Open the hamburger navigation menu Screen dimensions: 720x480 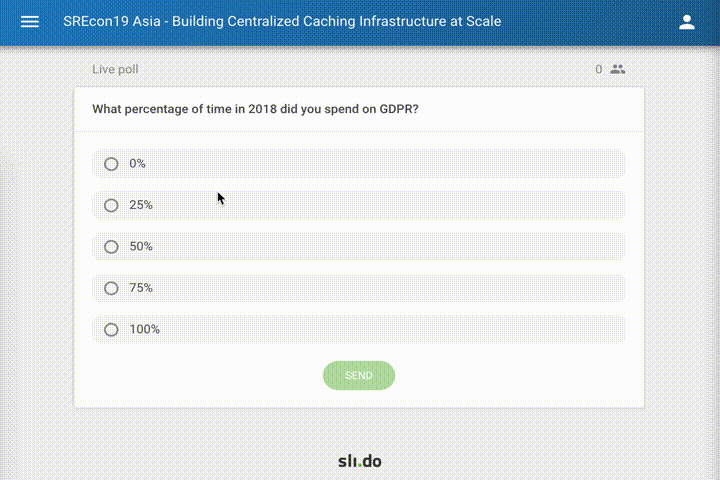pyautogui.click(x=30, y=21)
